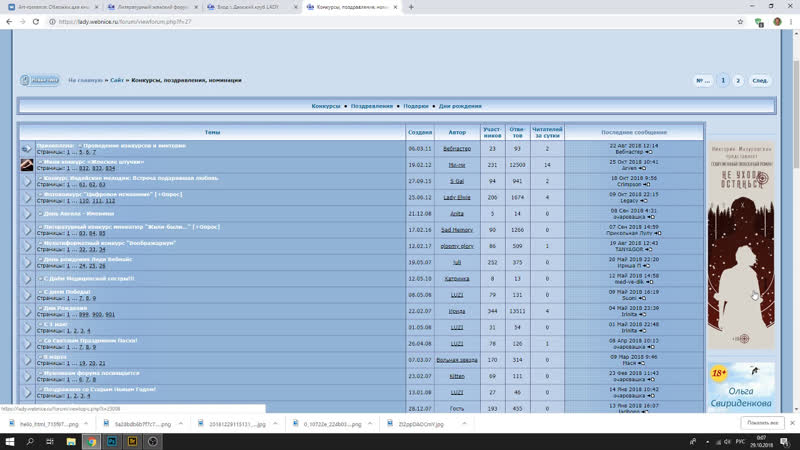Open the Chrome profile avatar

pyautogui.click(x=777, y=22)
